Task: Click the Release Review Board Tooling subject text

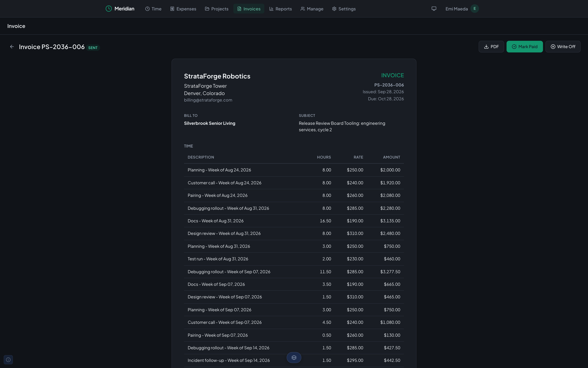Action: [342, 126]
